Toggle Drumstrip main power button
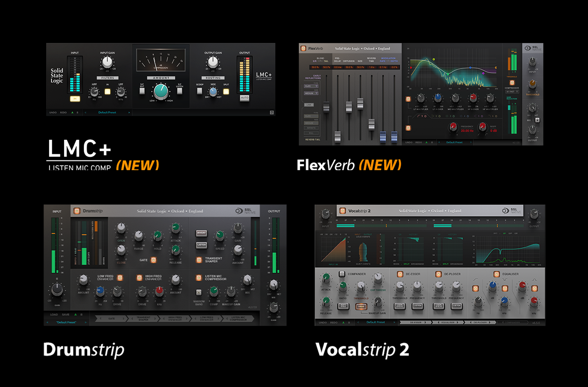This screenshot has width=588, height=387. [x=77, y=211]
